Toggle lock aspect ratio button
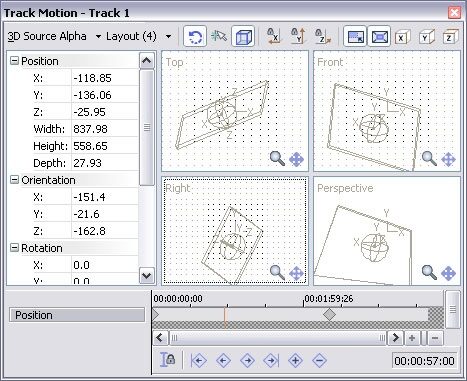This screenshot has width=467, height=381. click(355, 36)
